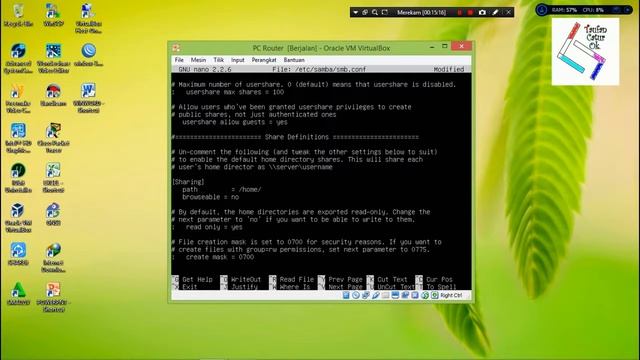Click the Share Definitions heading line
640x360 pixels.
tap(296, 137)
